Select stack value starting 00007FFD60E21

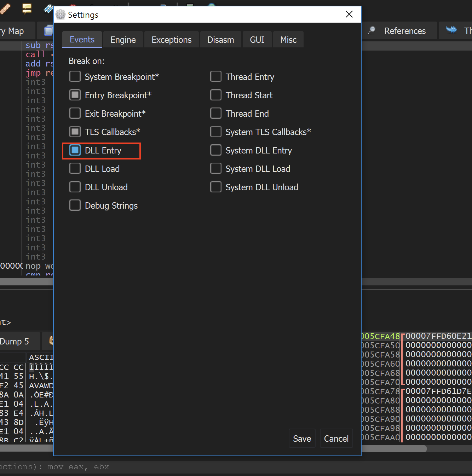(x=439, y=336)
